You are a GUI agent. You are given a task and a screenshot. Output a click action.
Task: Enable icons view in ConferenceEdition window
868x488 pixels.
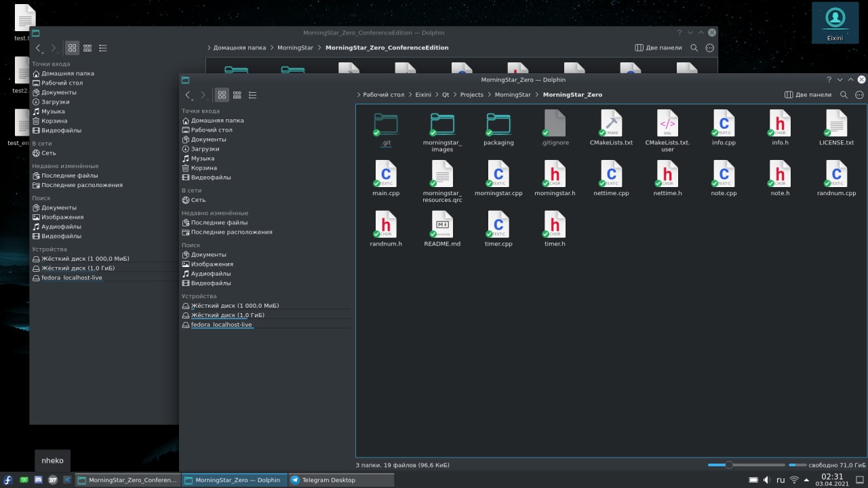(x=72, y=48)
